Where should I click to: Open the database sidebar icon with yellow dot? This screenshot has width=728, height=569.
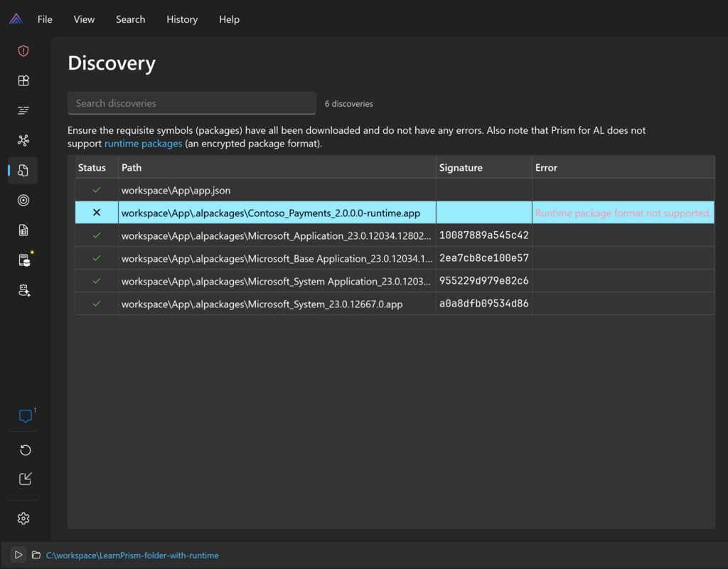point(24,260)
